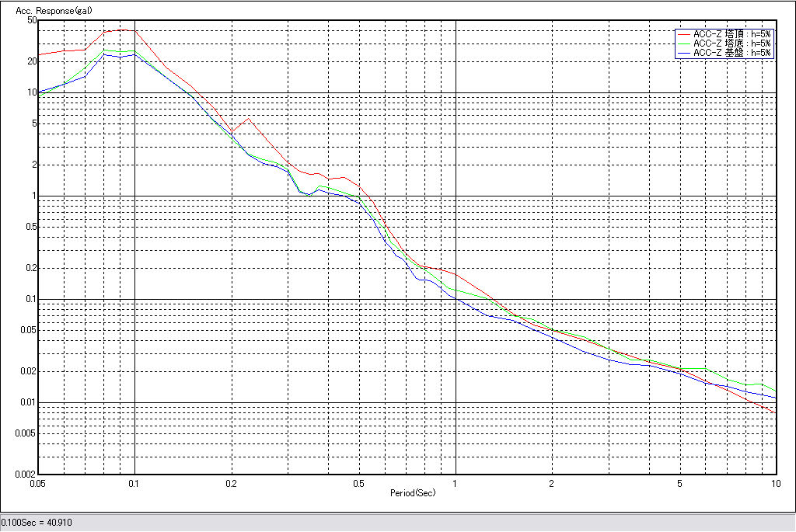The width and height of the screenshot is (796, 532).
Task: Select legend entry ACC-Z 塔頂 h=5%
Action: (732, 34)
